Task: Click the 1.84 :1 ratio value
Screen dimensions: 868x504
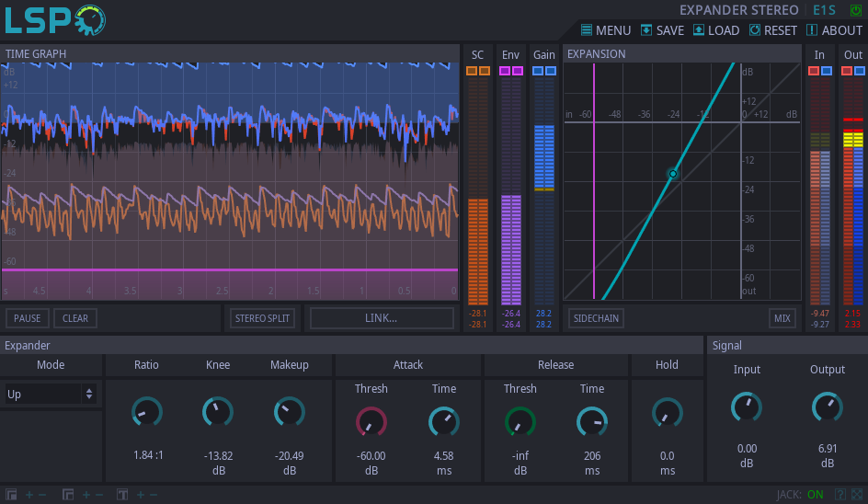Action: click(x=148, y=455)
